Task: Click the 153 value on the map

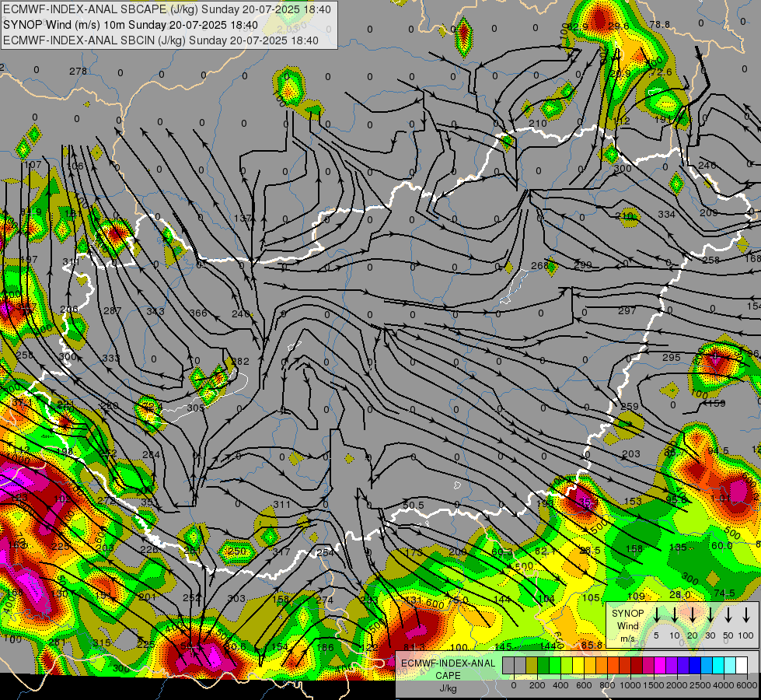Action: pos(633,502)
